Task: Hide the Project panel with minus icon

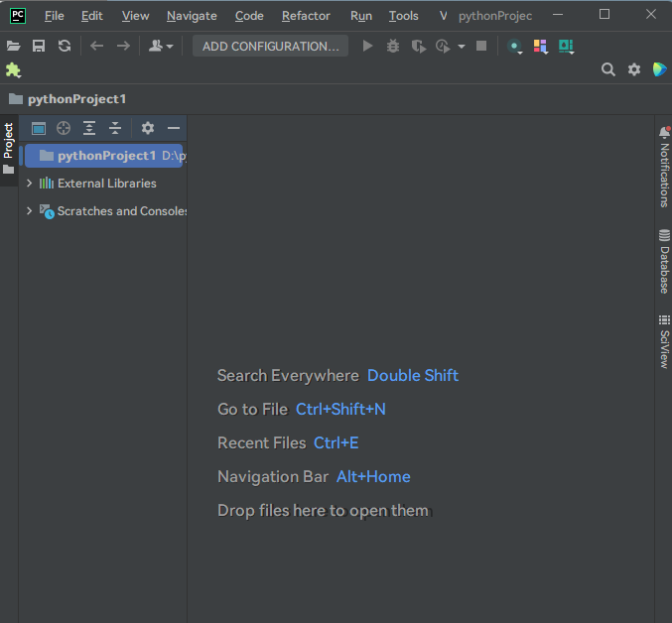Action: click(x=174, y=128)
